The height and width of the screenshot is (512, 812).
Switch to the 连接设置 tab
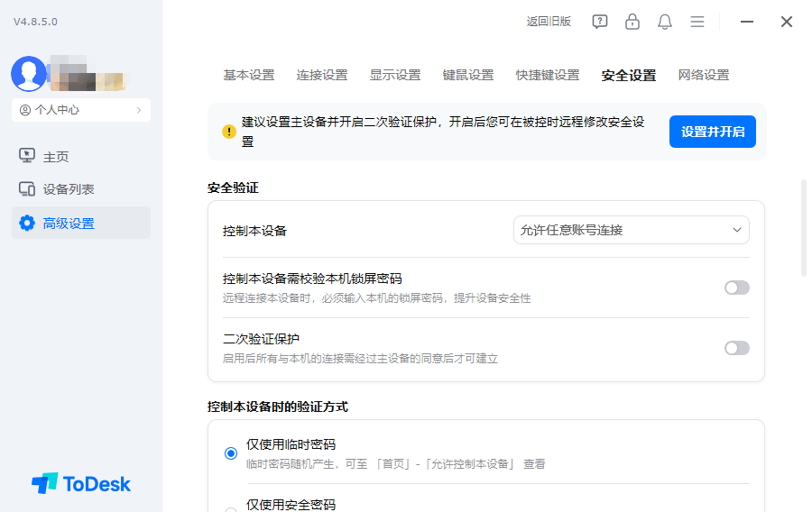point(322,76)
